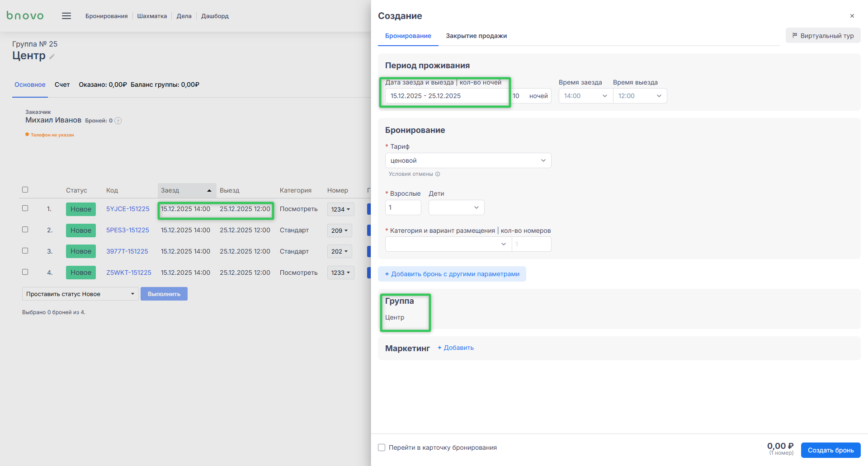
Task: Toggle the select-all bookings checkbox
Action: pos(25,190)
